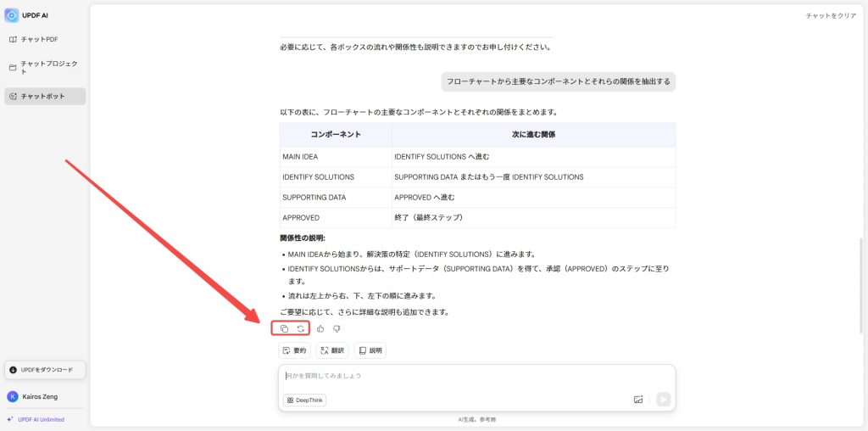Image resolution: width=868 pixels, height=431 pixels.
Task: Click the sparkle icon beside UPDF AI Unlimited
Action: pos(10,419)
